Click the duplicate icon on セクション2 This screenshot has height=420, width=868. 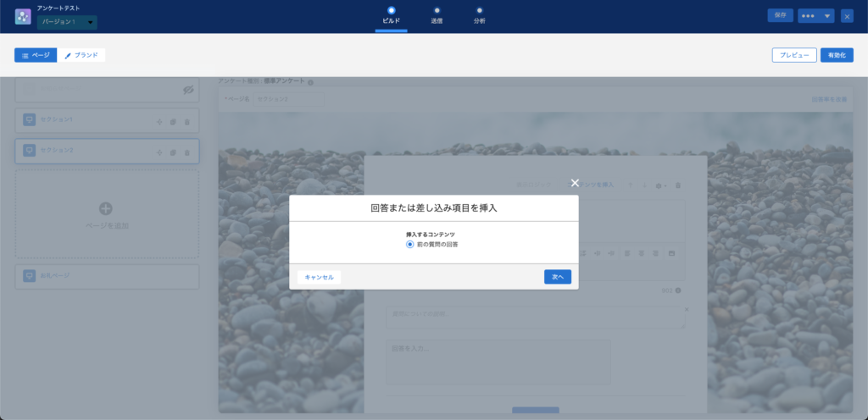pyautogui.click(x=173, y=152)
